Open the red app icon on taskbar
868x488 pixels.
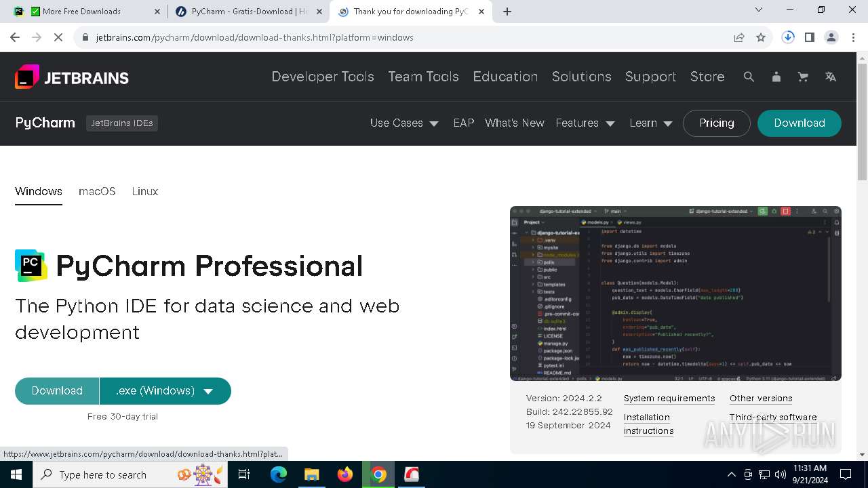point(412,474)
